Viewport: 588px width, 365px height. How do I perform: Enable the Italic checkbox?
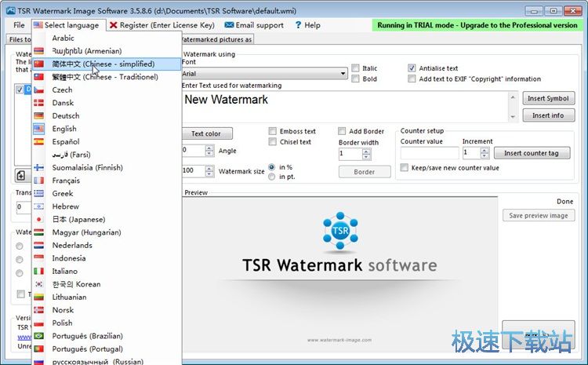(x=355, y=68)
